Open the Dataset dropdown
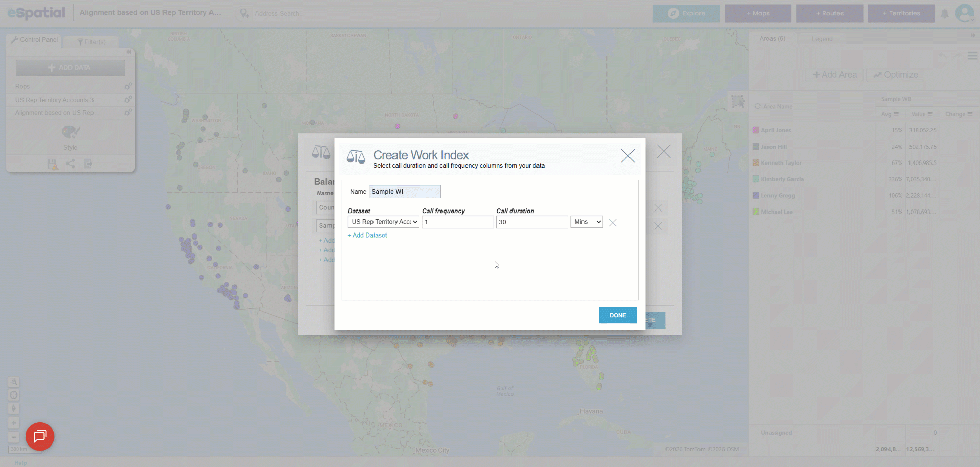The width and height of the screenshot is (980, 467). click(x=384, y=222)
